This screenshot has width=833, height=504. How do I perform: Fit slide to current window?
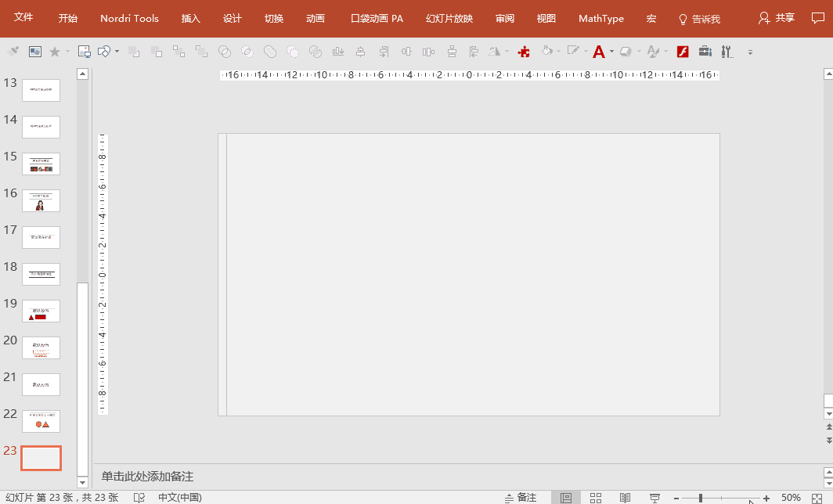pyautogui.click(x=817, y=498)
